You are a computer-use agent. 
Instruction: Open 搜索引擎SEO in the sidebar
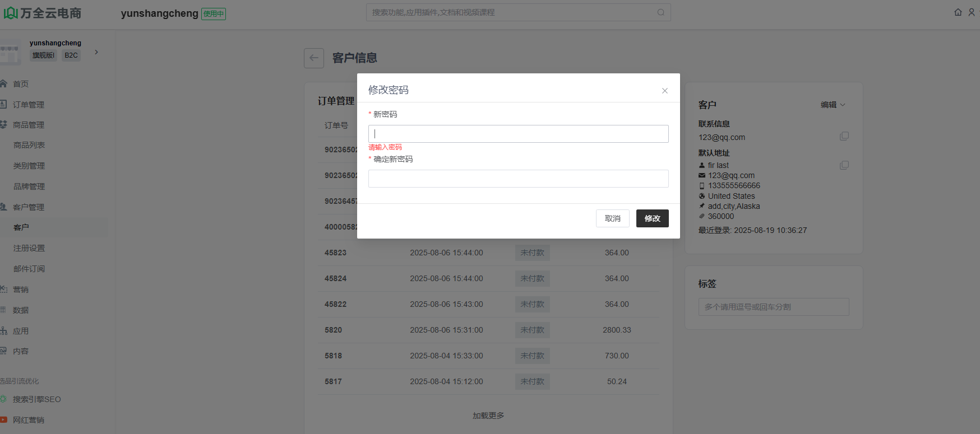36,399
